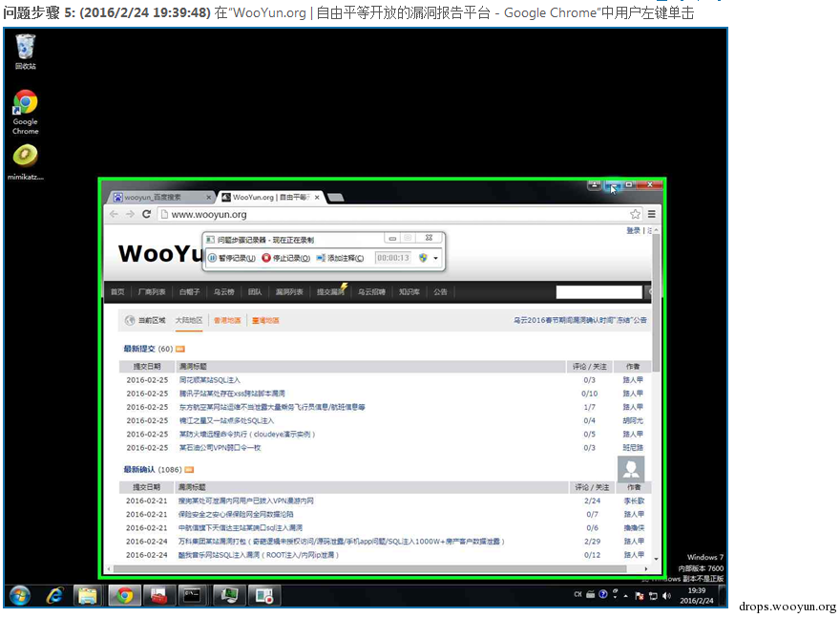Show hidden system tray icons
The height and width of the screenshot is (618, 840).
(x=626, y=595)
